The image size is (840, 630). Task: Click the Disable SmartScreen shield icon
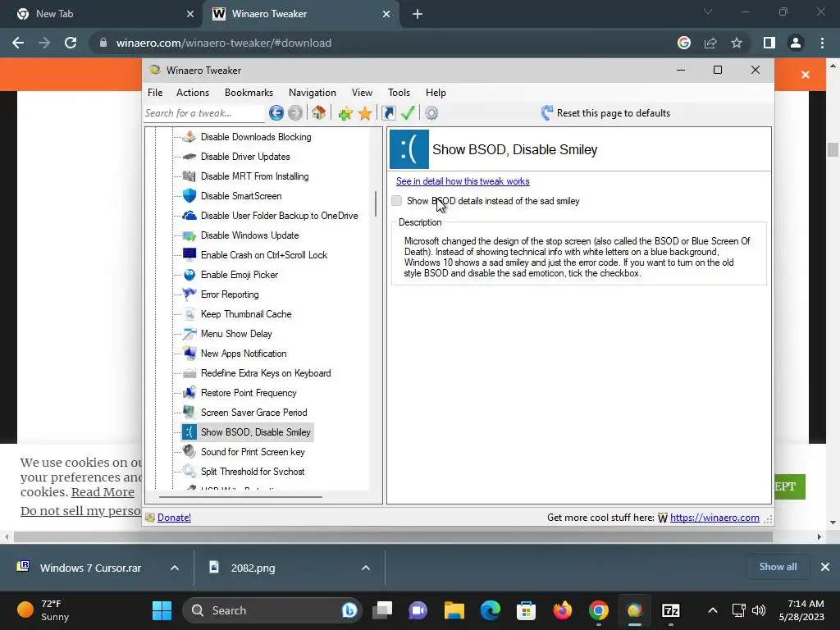pos(189,195)
